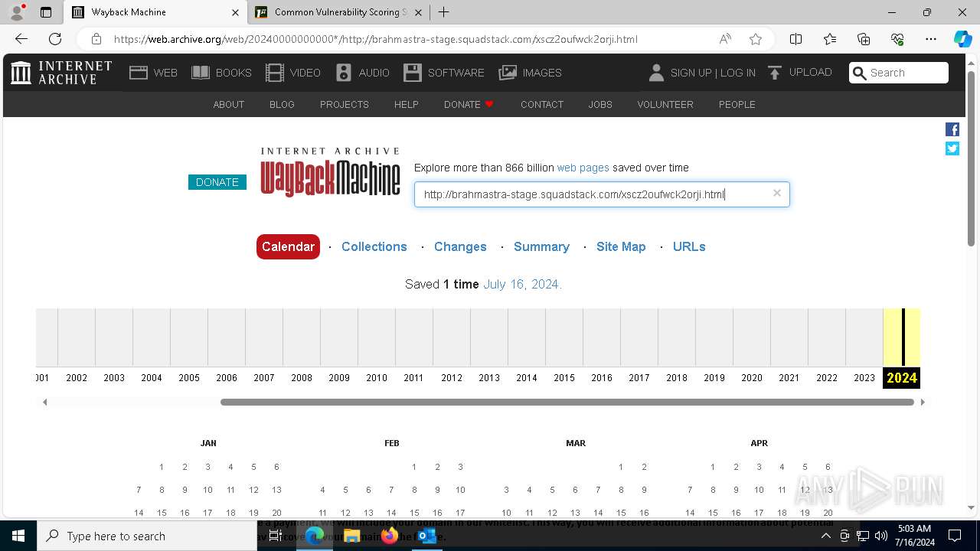Click the Upload arrow icon
This screenshot has width=980, height=551.
[775, 73]
